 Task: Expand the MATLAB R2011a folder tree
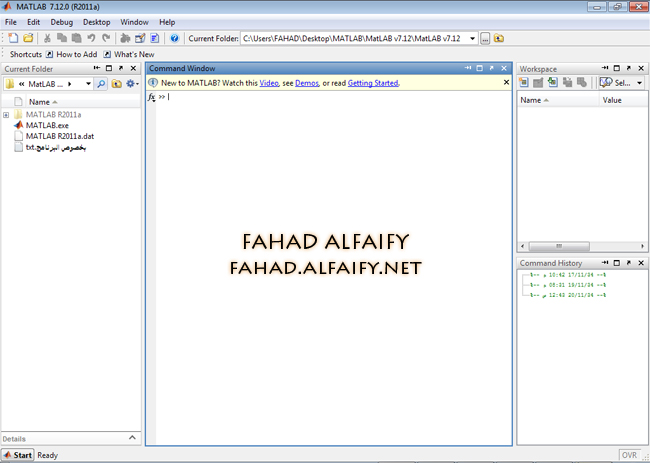point(6,115)
